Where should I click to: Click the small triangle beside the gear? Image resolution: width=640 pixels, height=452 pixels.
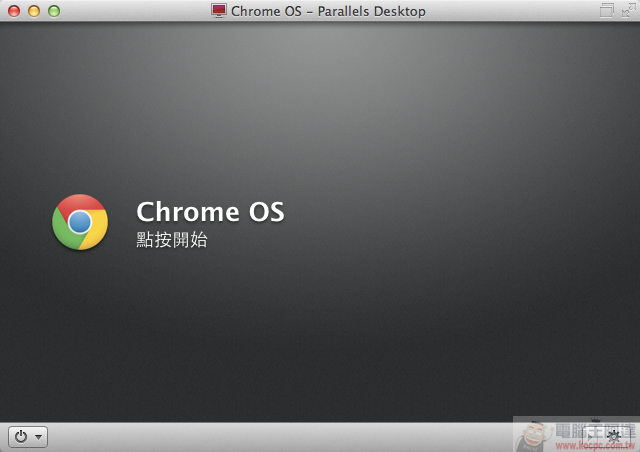coord(589,437)
